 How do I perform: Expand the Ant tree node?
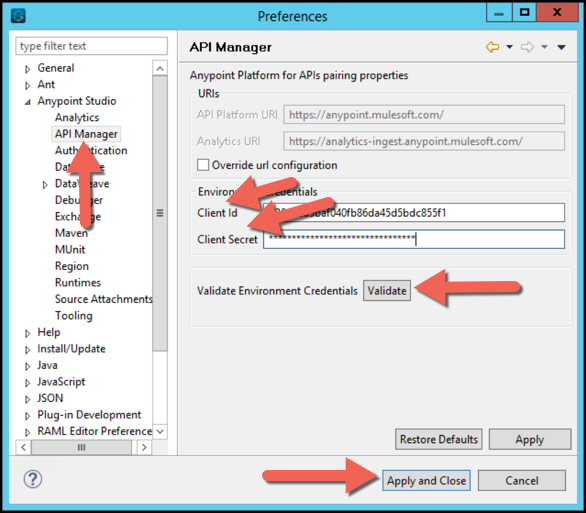[x=27, y=86]
